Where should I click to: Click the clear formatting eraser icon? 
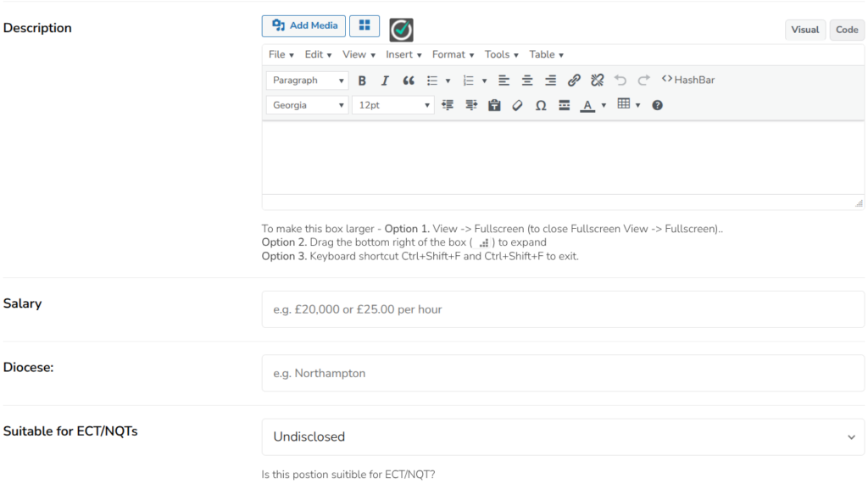coord(518,106)
